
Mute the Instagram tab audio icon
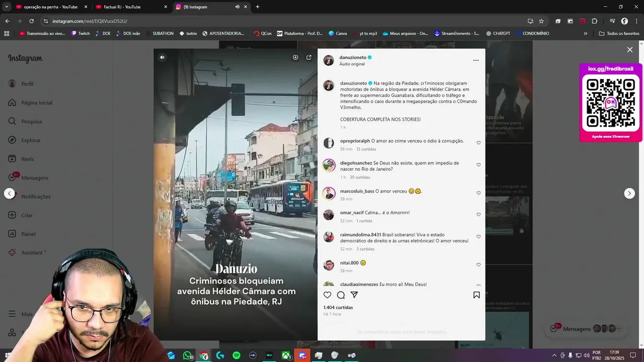[237, 7]
